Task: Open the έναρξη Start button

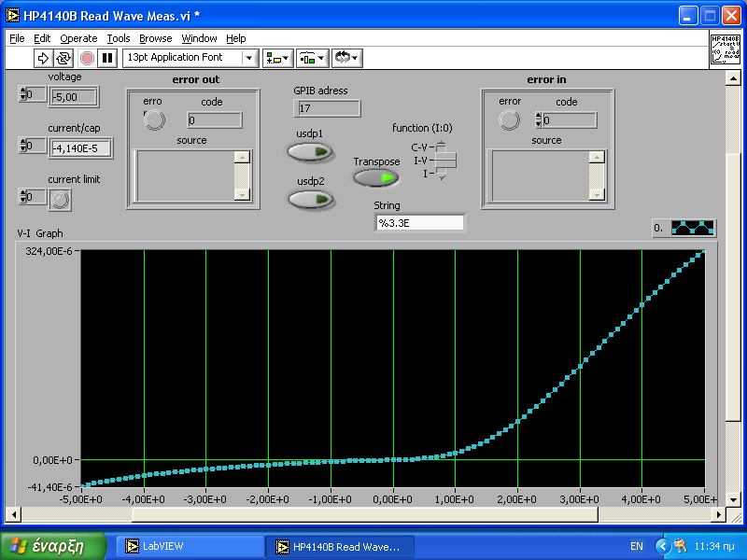Action: click(52, 546)
